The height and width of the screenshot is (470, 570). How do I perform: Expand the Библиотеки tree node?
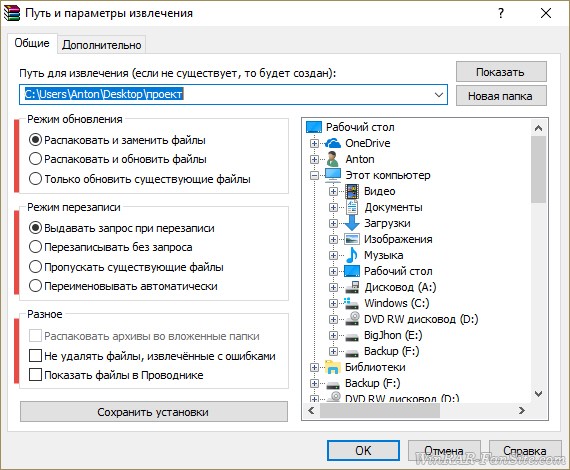tap(314, 367)
